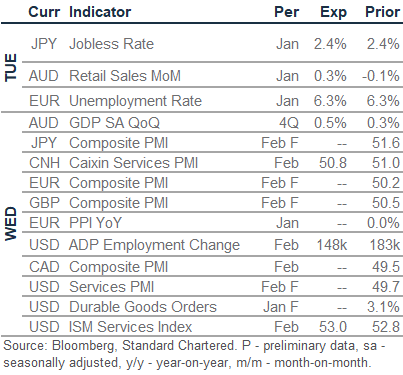This screenshot has width=403, height=375.
Task: Click the ISM Services Index indicator
Action: [130, 327]
